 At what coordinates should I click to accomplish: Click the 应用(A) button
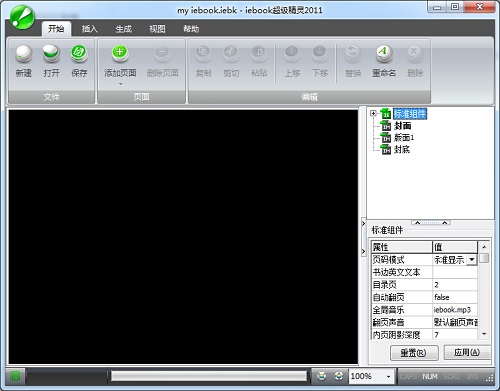pyautogui.click(x=467, y=352)
